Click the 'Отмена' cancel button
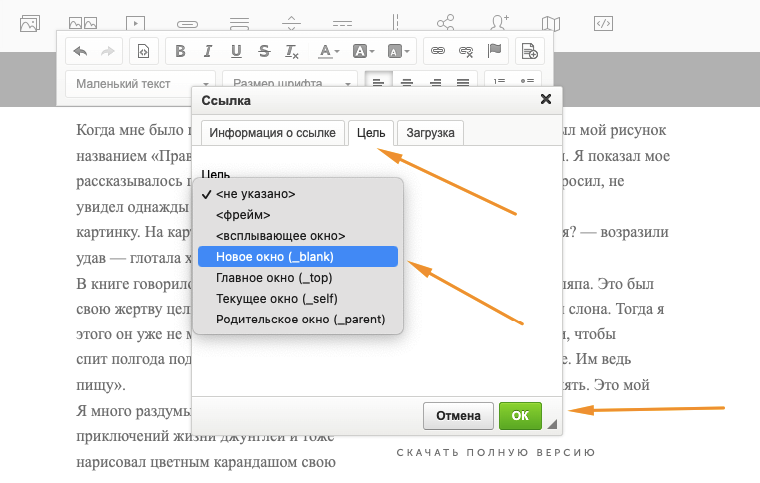 (x=458, y=415)
